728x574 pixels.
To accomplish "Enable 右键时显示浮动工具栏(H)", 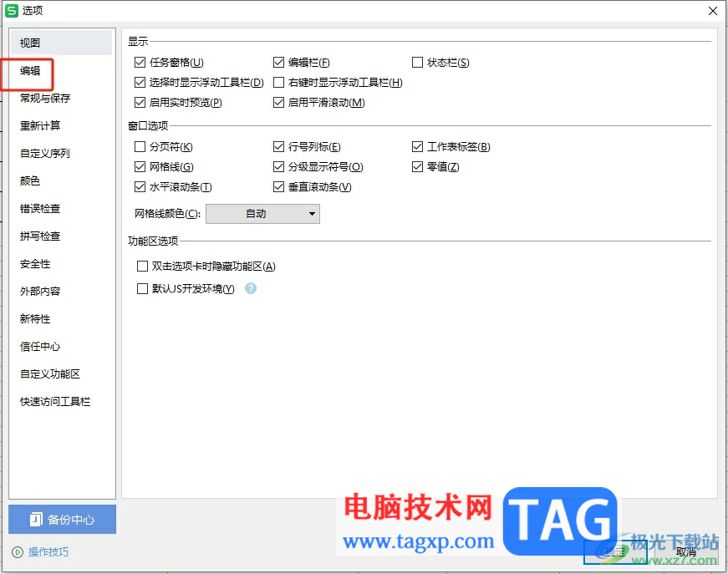I will pos(278,82).
